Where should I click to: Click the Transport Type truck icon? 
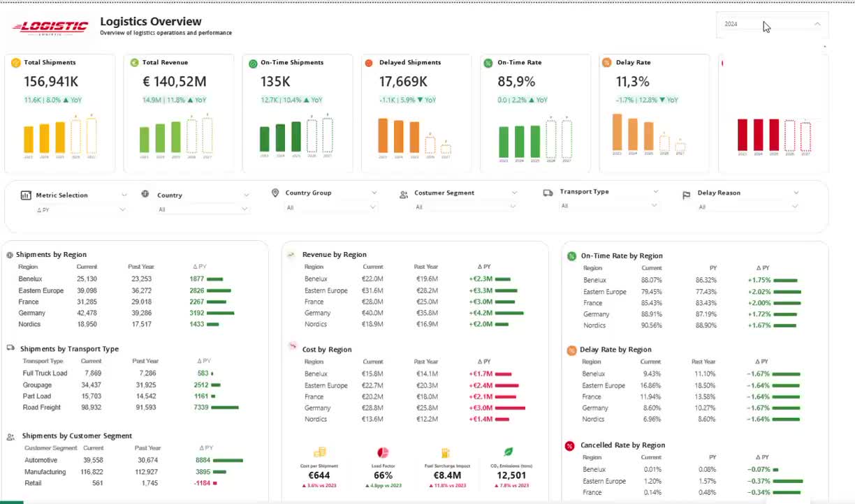coord(548,192)
